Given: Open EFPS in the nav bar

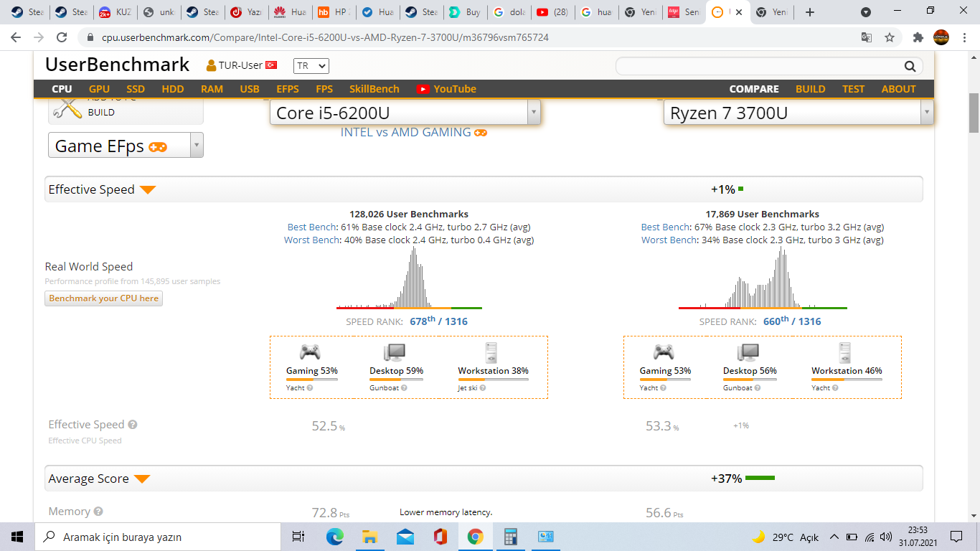Looking at the screenshot, I should point(288,89).
